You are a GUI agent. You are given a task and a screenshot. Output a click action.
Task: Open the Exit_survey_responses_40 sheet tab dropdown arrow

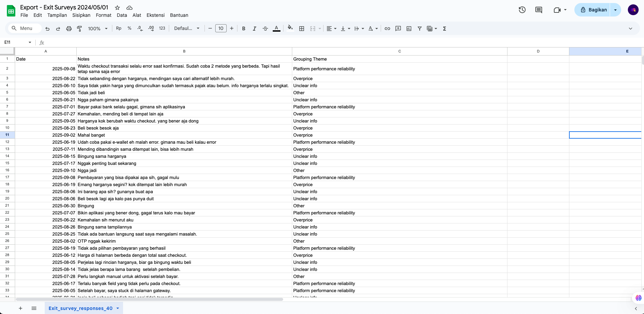point(118,308)
